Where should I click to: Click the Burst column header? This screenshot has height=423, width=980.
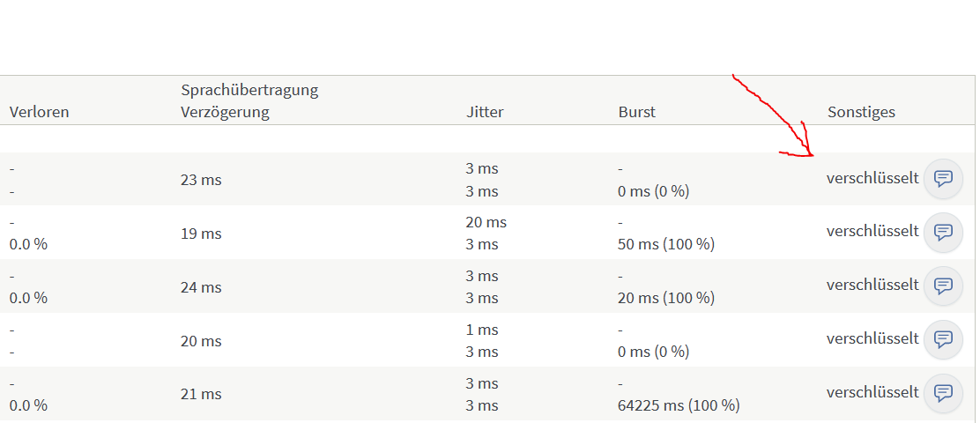(636, 112)
